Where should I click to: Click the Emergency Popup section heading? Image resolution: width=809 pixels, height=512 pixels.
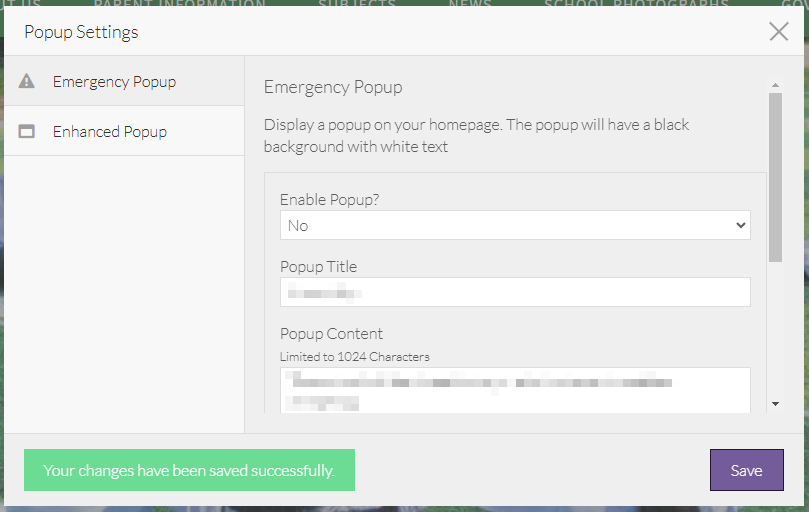click(333, 87)
